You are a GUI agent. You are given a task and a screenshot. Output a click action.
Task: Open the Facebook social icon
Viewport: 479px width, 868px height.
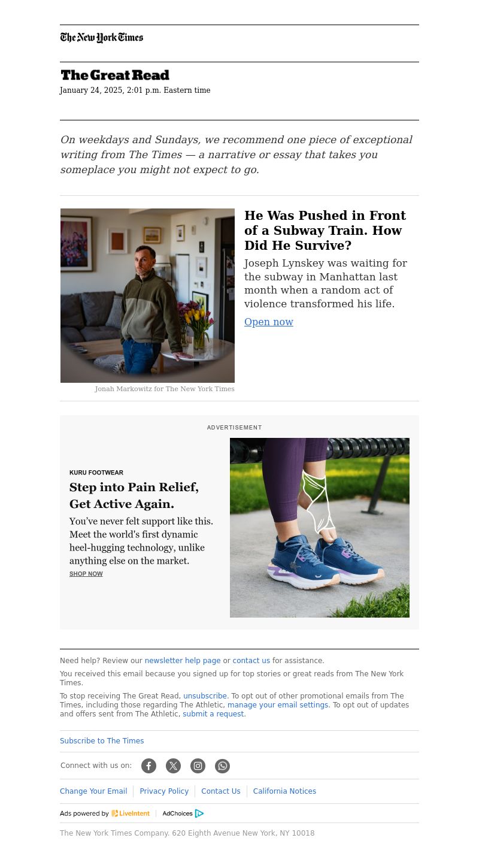point(148,766)
